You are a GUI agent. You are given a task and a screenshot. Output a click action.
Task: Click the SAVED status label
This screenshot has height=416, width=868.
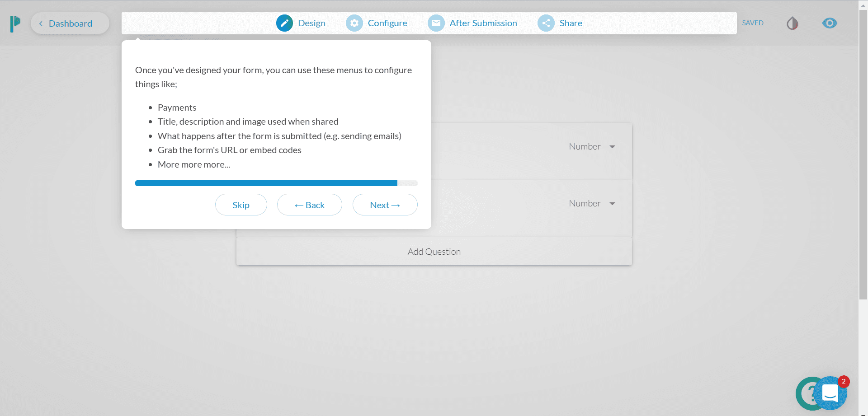click(753, 23)
